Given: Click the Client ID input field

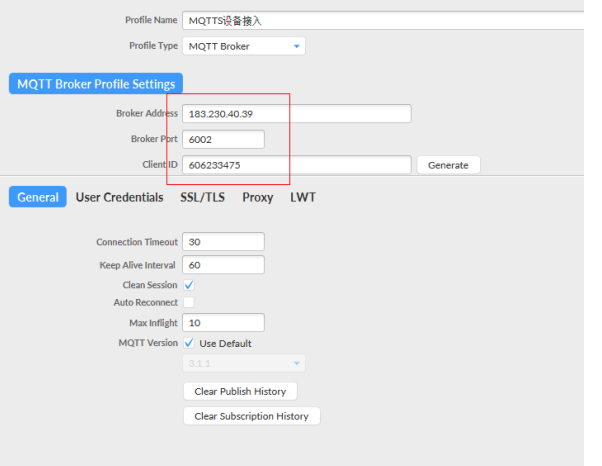Looking at the screenshot, I should [x=297, y=165].
